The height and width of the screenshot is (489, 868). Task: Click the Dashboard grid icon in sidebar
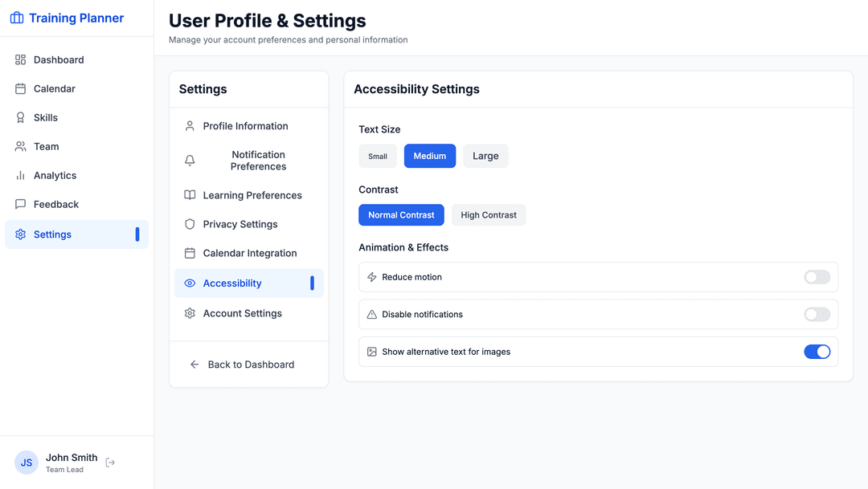pos(21,60)
